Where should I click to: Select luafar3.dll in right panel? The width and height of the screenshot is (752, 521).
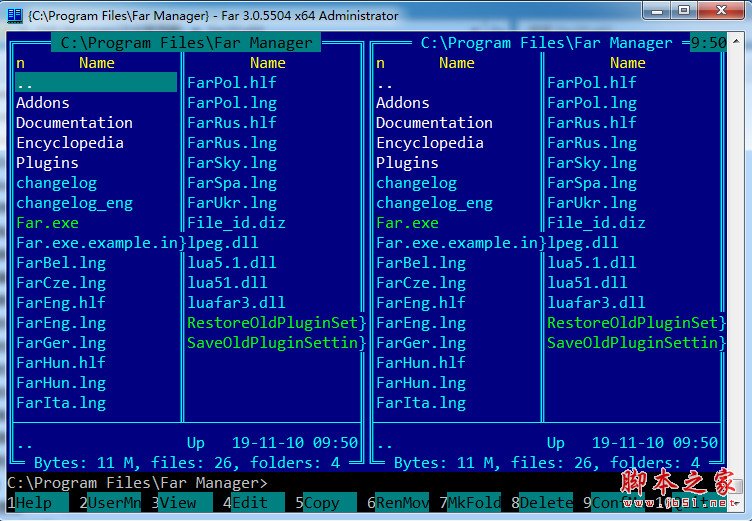[596, 303]
